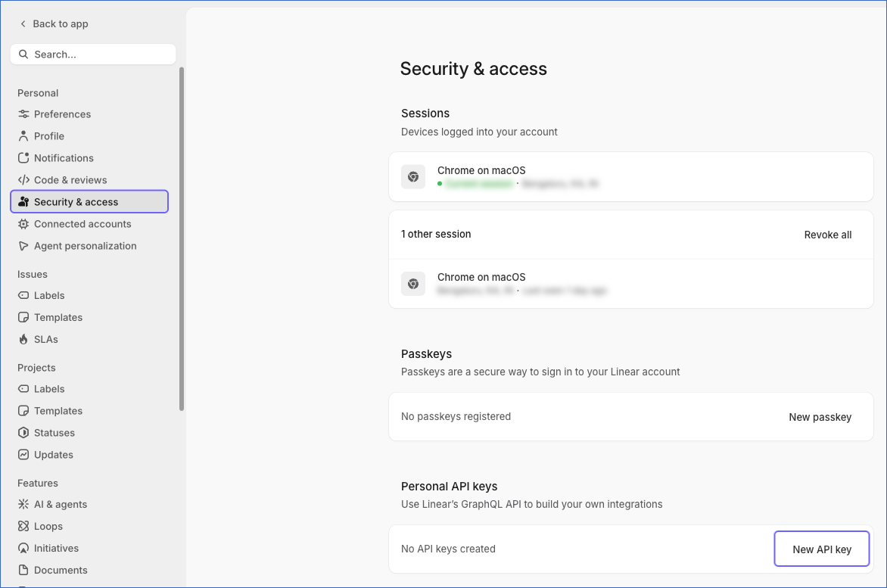Open the Profile settings page
The image size is (887, 588).
click(89, 136)
